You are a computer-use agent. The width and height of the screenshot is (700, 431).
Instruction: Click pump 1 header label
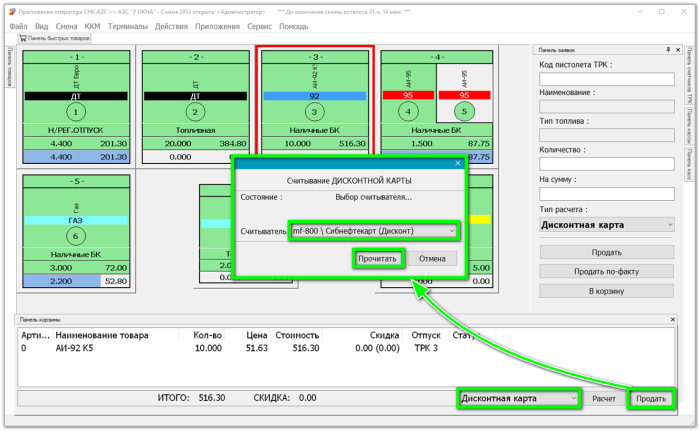coord(76,57)
